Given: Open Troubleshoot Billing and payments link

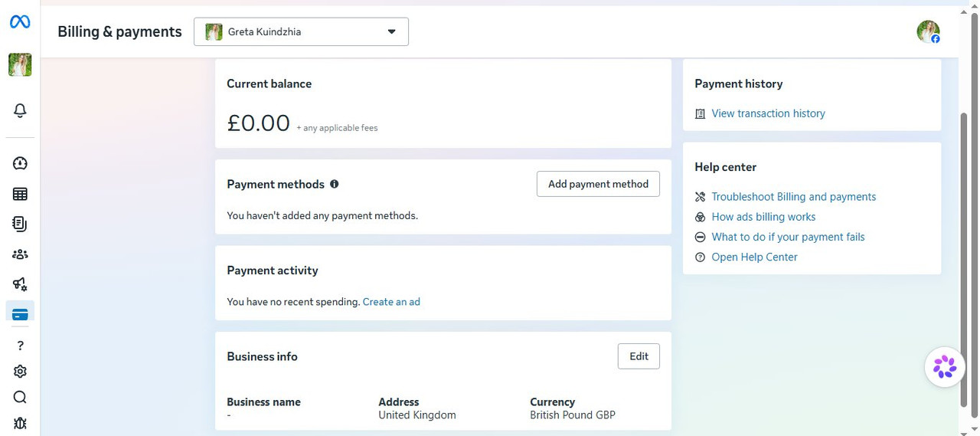Looking at the screenshot, I should tap(794, 197).
